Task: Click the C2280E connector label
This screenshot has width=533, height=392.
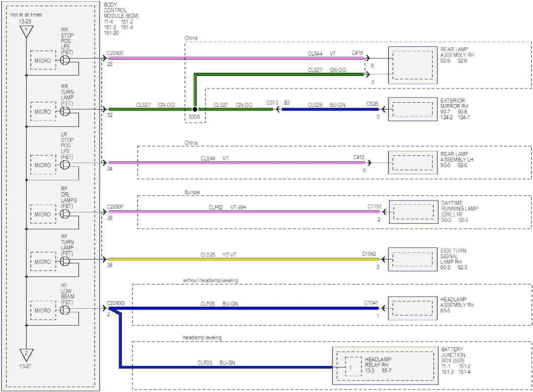Action: (x=115, y=53)
